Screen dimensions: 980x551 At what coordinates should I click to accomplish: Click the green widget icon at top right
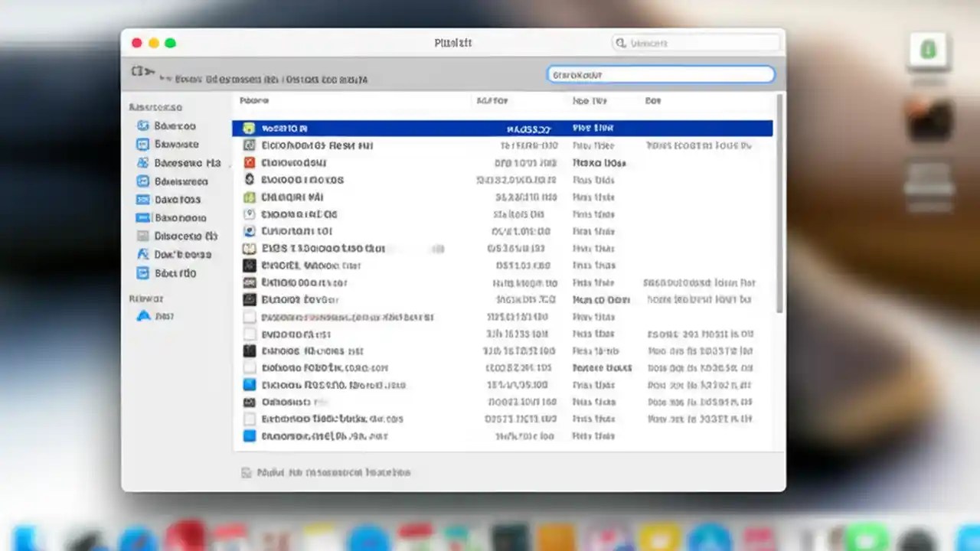928,49
